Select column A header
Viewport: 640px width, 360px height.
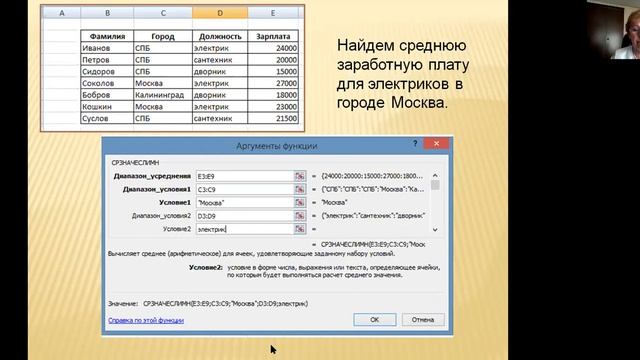coord(62,13)
